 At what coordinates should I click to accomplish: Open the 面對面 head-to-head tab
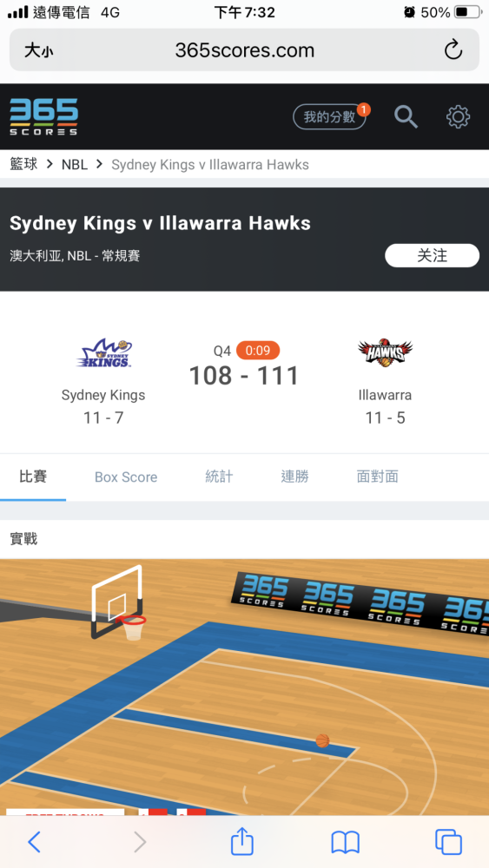point(378,477)
